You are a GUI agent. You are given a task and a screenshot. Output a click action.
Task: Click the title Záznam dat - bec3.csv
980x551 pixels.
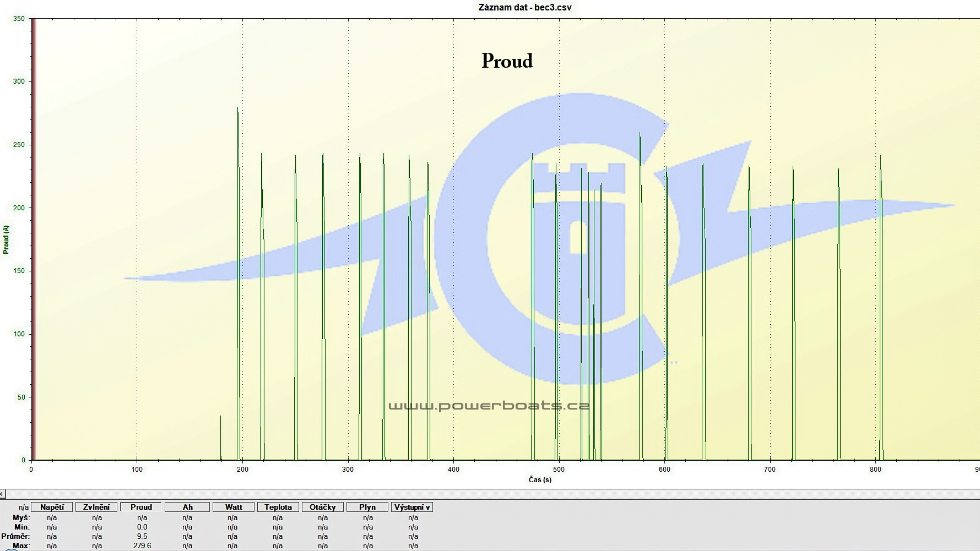tap(525, 7)
